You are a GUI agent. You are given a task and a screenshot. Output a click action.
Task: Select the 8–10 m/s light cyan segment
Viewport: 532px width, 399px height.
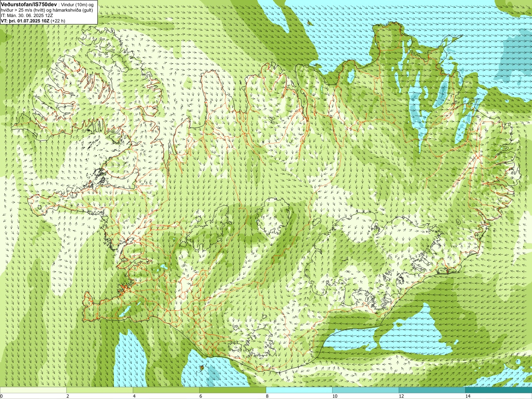(x=299, y=390)
